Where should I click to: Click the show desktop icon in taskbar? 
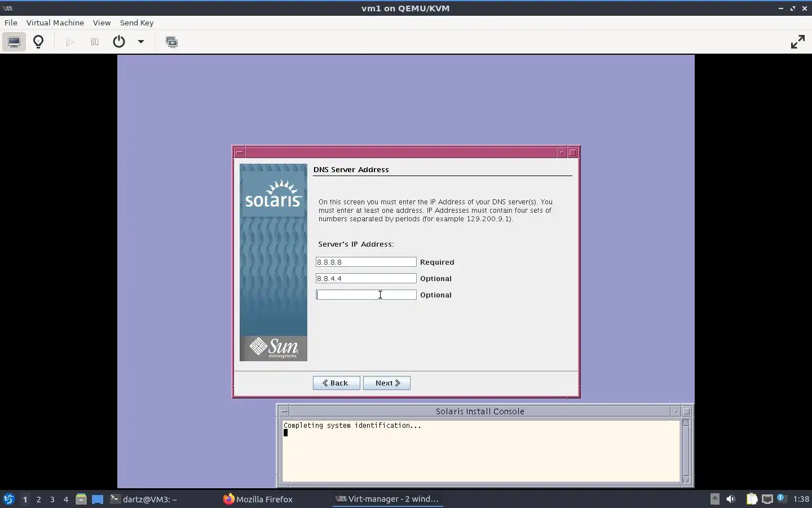pos(98,499)
